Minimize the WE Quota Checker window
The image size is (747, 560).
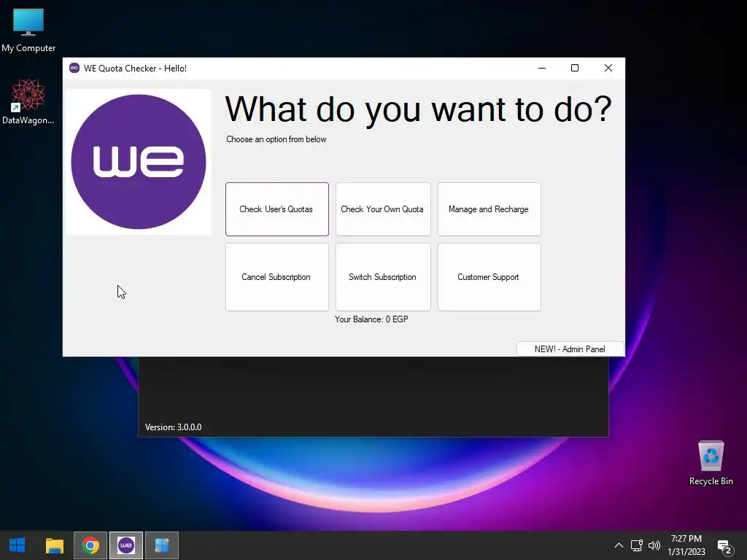(542, 68)
